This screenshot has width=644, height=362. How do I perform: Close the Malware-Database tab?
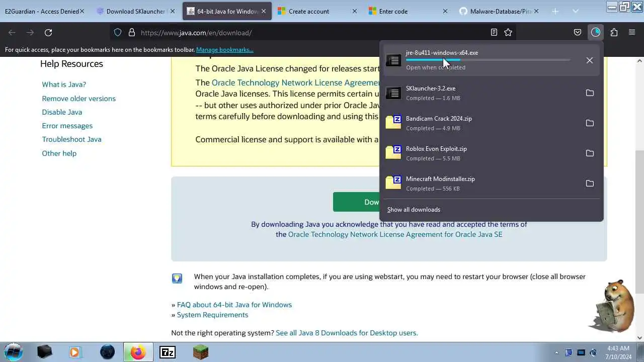[536, 11]
